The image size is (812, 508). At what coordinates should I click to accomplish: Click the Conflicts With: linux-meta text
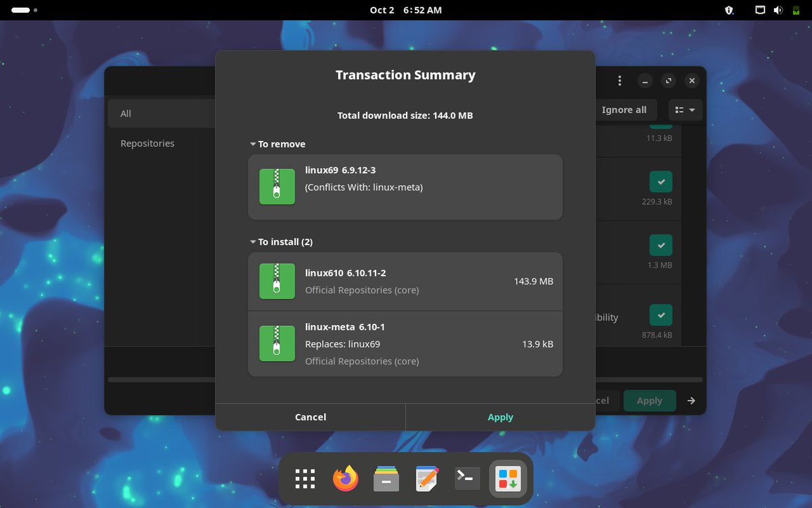364,188
